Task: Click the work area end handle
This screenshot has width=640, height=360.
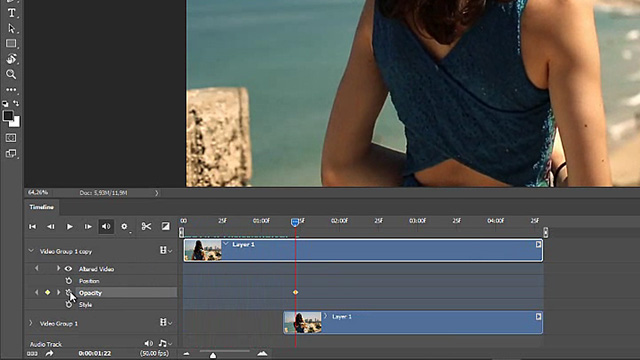Action: pos(546,232)
